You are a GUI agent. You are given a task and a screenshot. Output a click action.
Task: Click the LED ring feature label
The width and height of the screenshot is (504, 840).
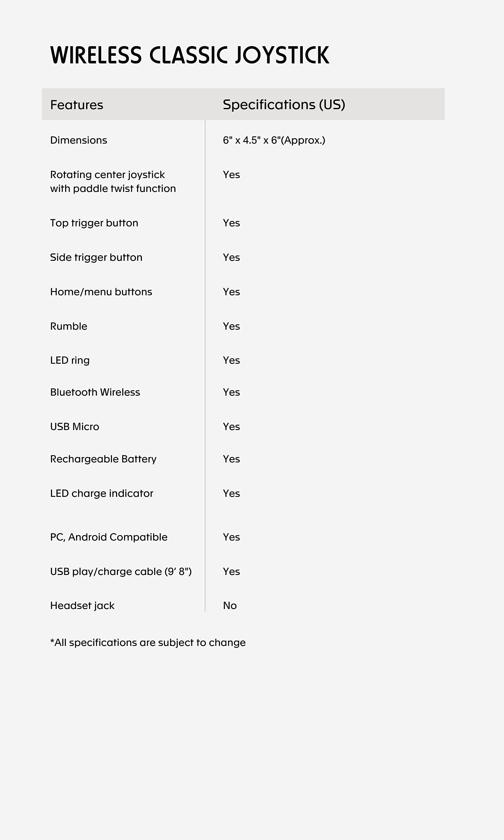(x=70, y=360)
